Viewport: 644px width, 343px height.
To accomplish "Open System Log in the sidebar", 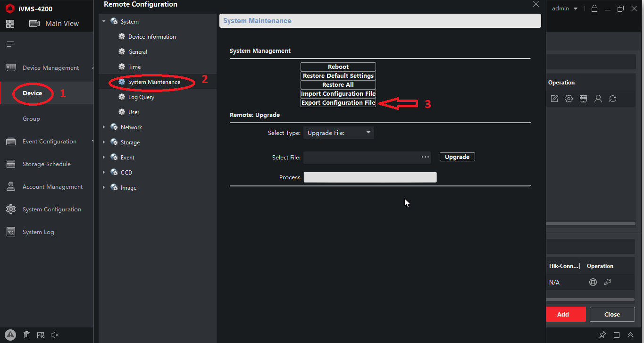I will (38, 232).
